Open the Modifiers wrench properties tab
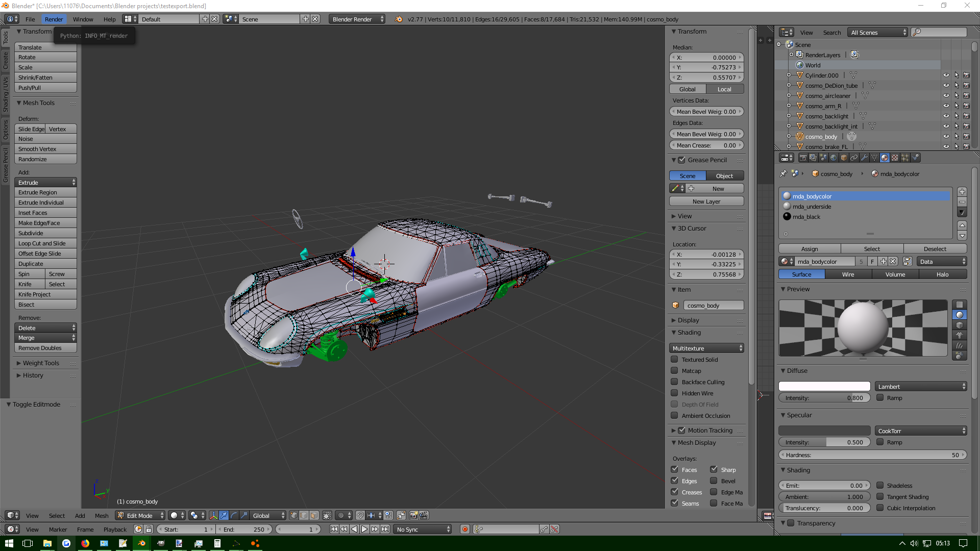 (864, 158)
